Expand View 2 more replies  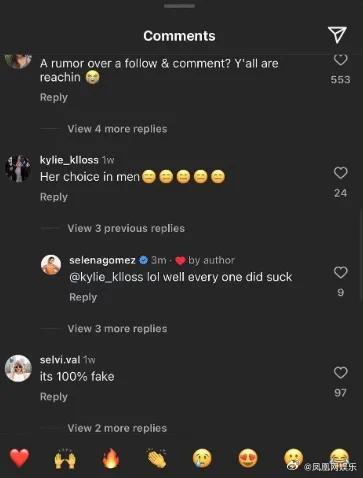(x=117, y=428)
